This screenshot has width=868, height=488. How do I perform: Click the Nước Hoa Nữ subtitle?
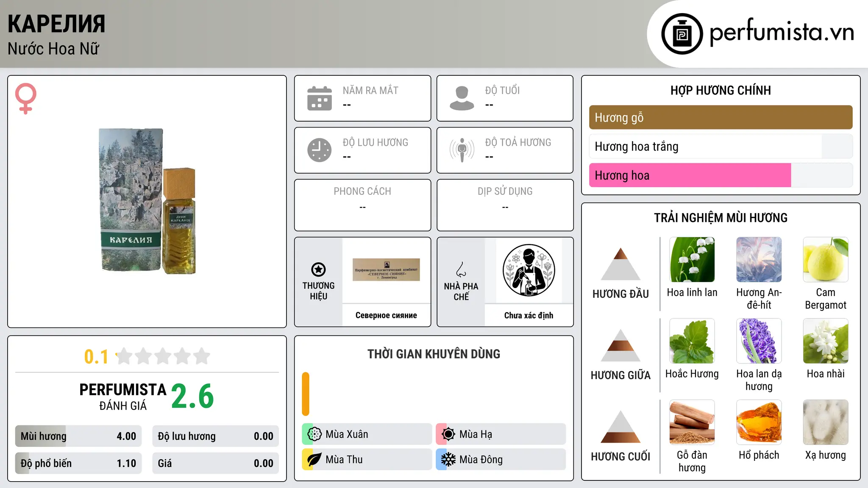click(53, 49)
